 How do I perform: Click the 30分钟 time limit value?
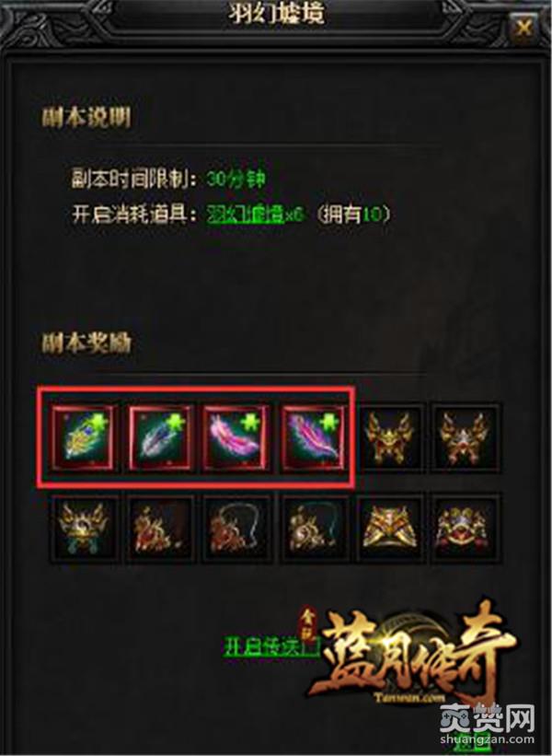(x=236, y=180)
